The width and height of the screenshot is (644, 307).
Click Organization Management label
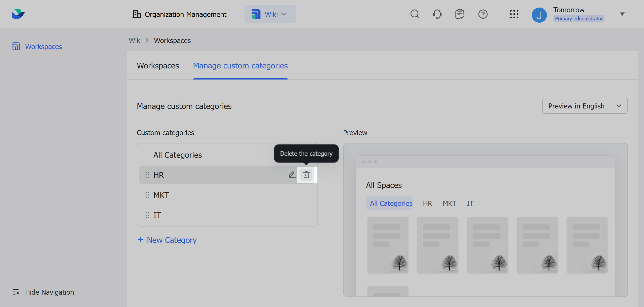point(186,14)
